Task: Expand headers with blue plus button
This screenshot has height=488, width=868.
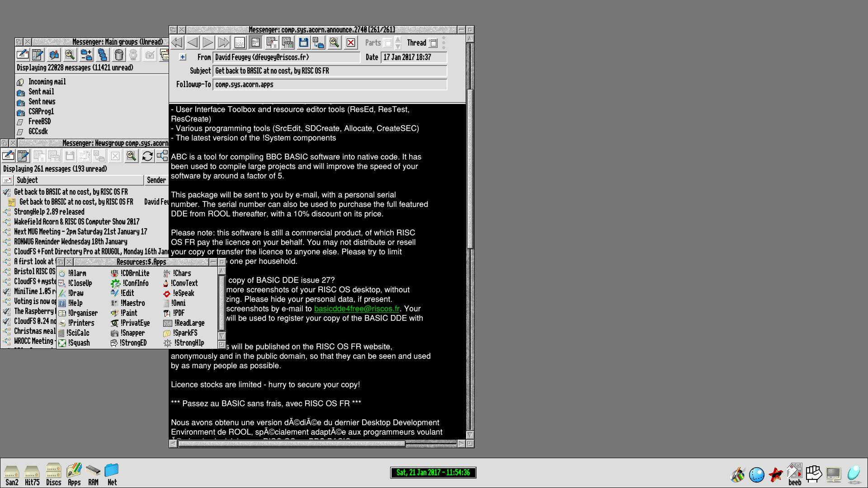Action: tap(183, 57)
